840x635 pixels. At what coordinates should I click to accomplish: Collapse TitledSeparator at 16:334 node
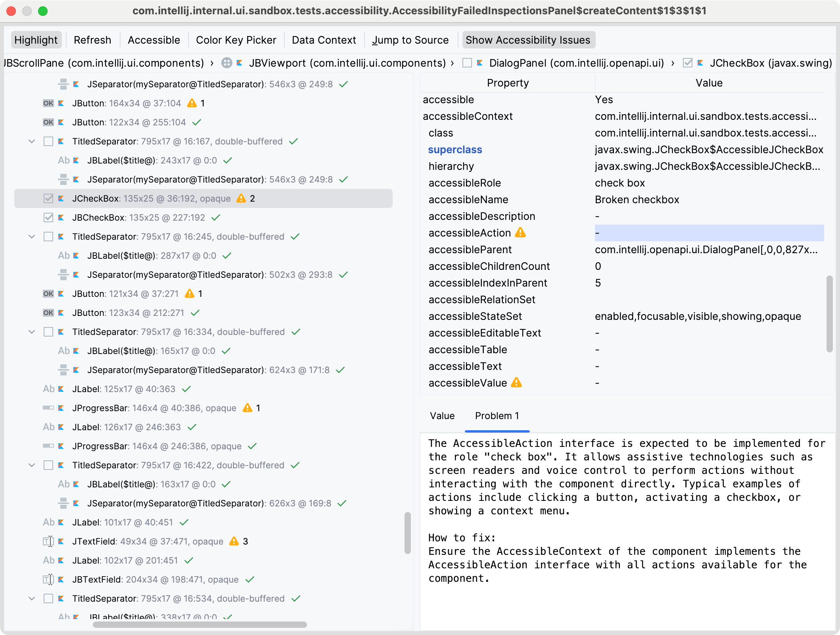(x=32, y=332)
